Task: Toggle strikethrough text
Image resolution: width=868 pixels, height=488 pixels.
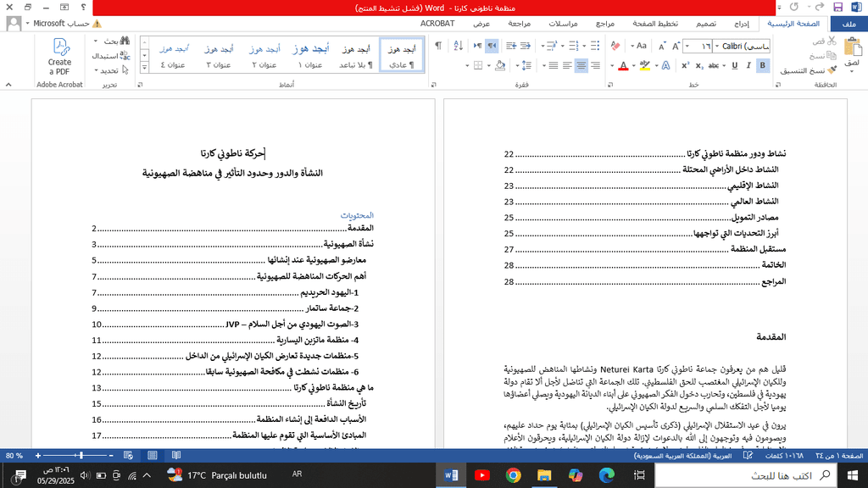Action: pos(714,65)
